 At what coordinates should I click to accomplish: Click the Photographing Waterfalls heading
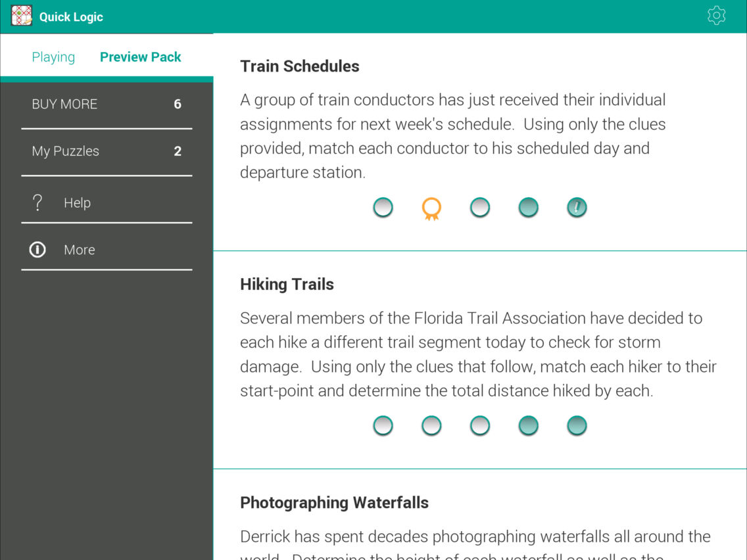[x=335, y=502]
